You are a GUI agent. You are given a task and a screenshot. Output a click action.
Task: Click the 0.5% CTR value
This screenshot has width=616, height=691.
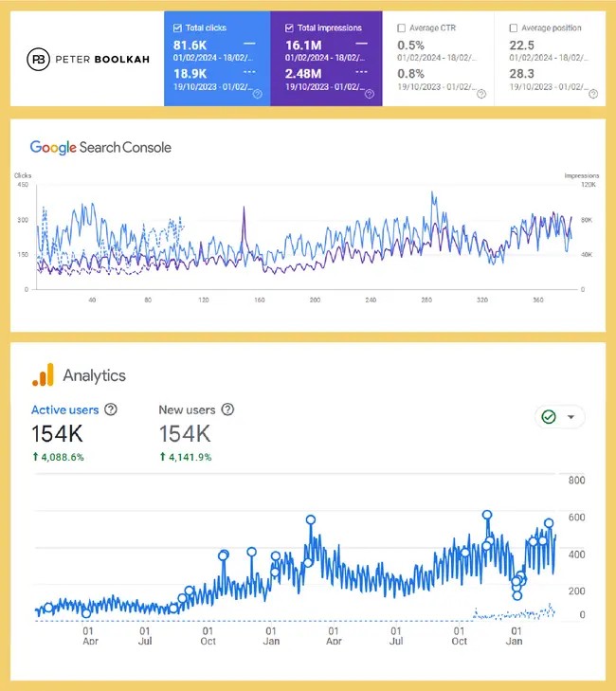pos(410,45)
